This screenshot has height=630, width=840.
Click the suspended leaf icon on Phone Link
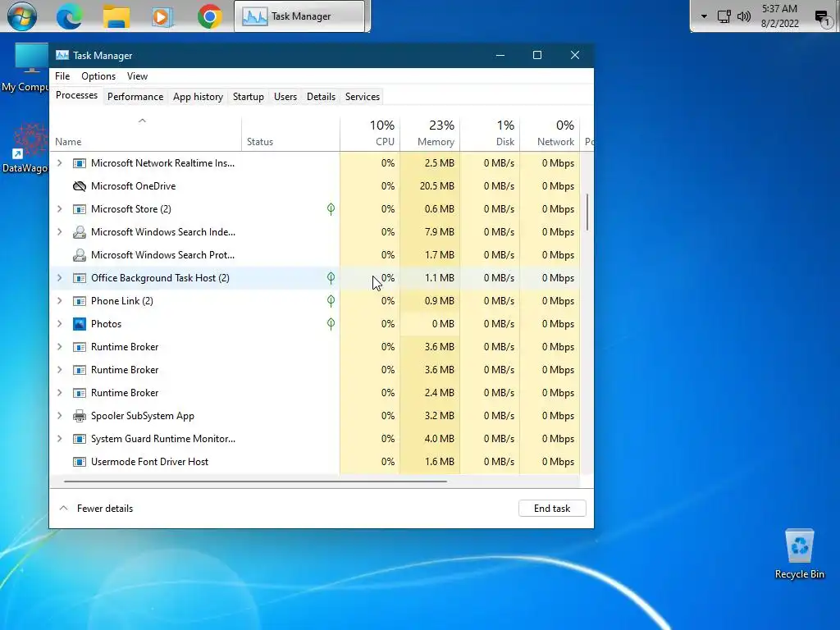pyautogui.click(x=331, y=301)
